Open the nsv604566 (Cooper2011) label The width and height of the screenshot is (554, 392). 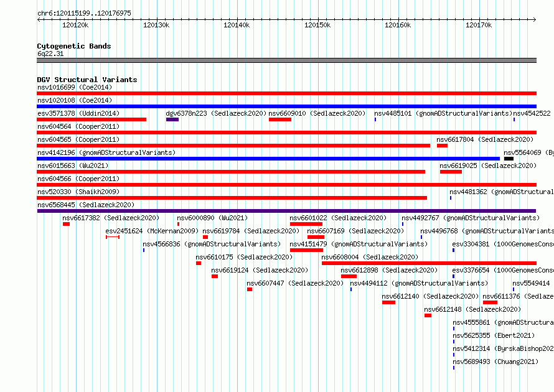click(x=78, y=179)
